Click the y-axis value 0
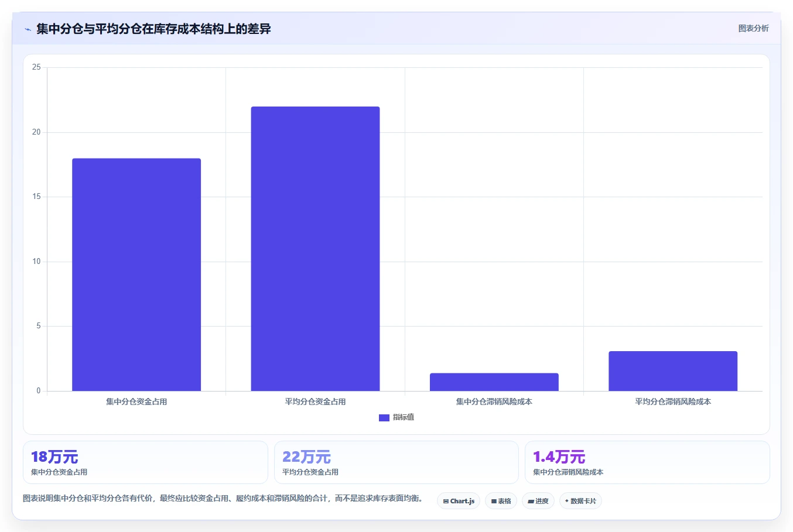The image size is (793, 532). [39, 391]
